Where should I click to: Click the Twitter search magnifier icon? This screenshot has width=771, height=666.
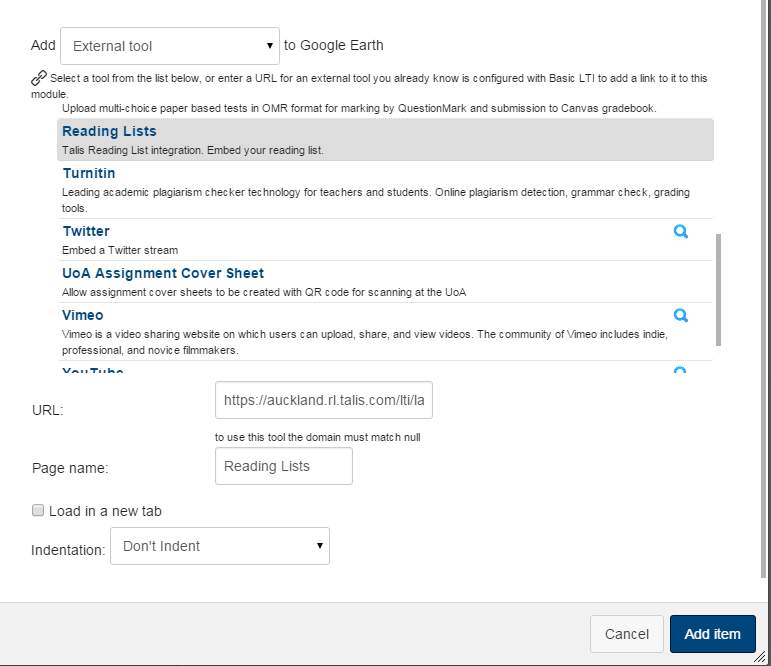[x=681, y=231]
